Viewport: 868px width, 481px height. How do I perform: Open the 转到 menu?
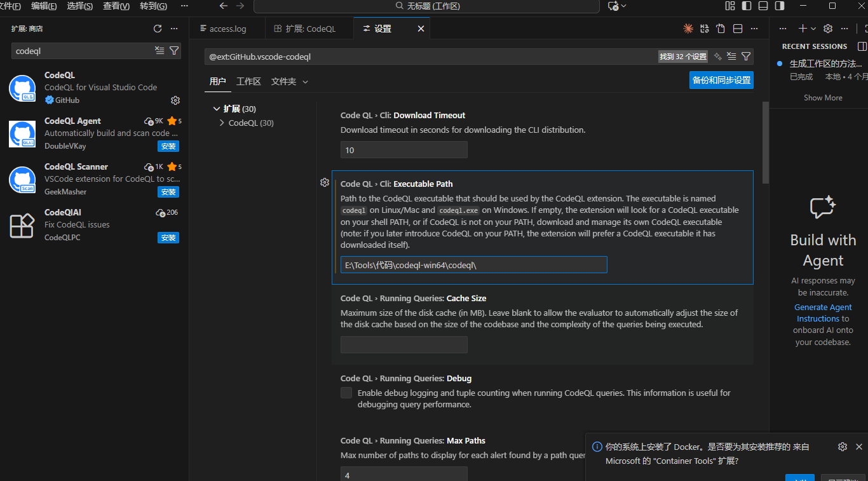pos(153,6)
